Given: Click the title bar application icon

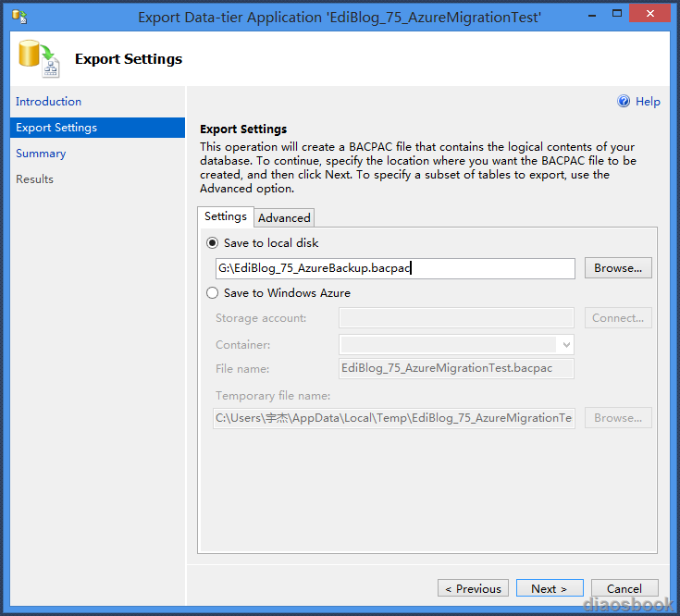Looking at the screenshot, I should coord(19,17).
